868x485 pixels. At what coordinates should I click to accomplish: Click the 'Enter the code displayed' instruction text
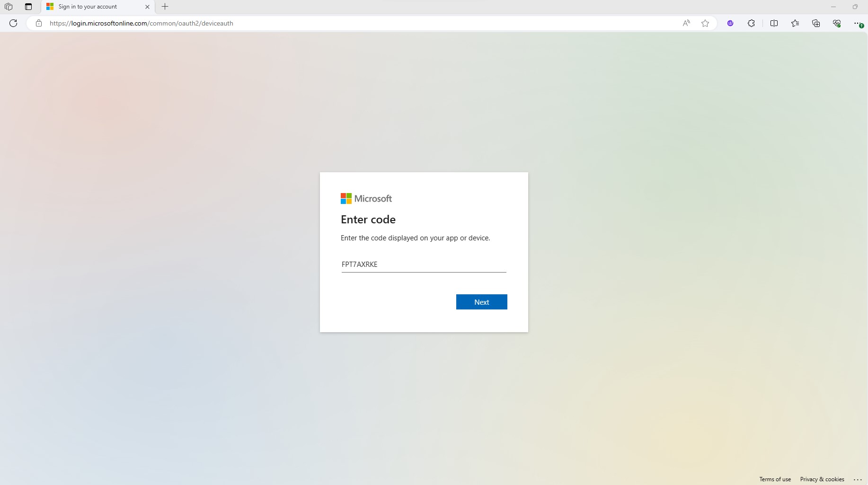point(415,238)
